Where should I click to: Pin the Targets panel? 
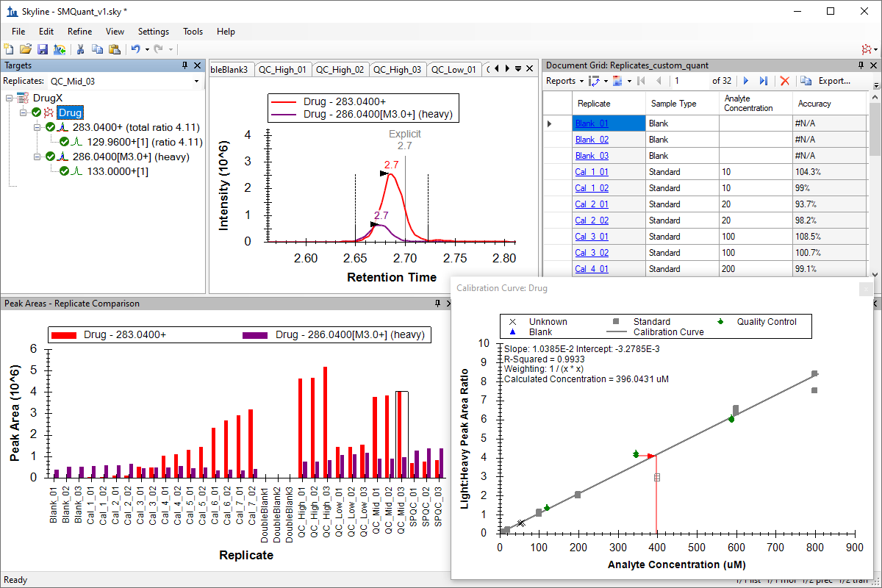click(x=185, y=65)
